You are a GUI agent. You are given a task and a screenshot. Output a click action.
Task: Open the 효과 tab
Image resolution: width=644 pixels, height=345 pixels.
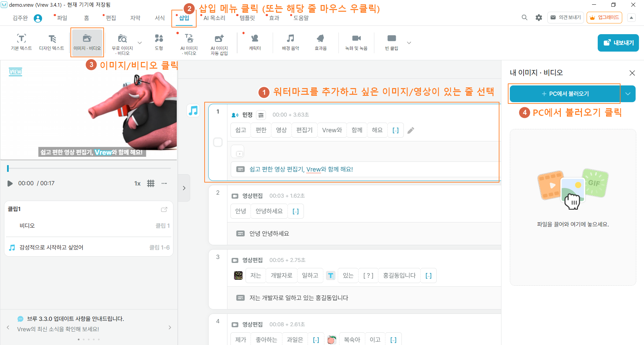(x=274, y=18)
